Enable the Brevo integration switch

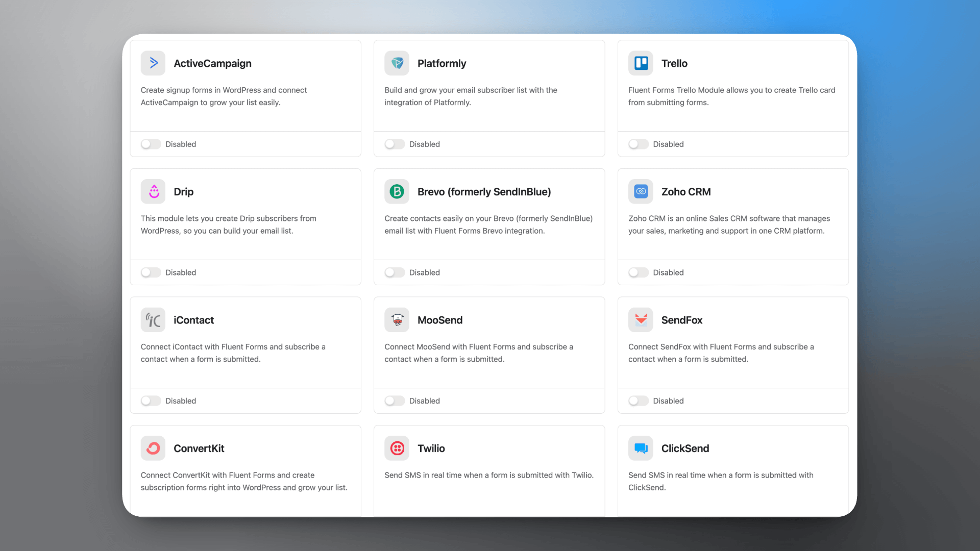(x=395, y=272)
